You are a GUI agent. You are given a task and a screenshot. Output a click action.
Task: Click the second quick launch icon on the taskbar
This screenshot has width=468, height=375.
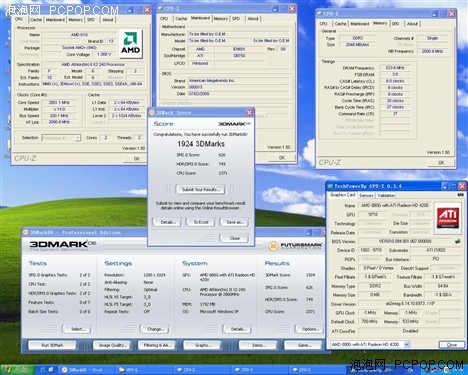(x=51, y=370)
